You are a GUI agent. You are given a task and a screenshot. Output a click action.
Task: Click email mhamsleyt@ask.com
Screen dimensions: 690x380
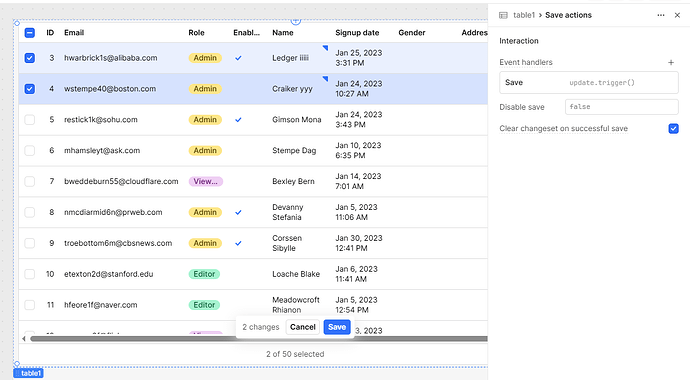coord(102,150)
